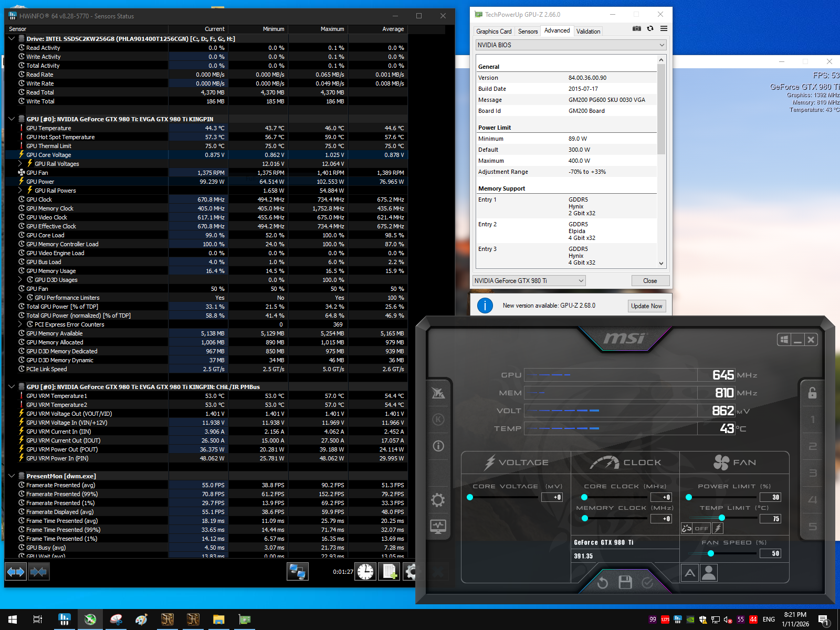
Task: Click the GPU-Z taskbar icon
Action: click(x=244, y=619)
